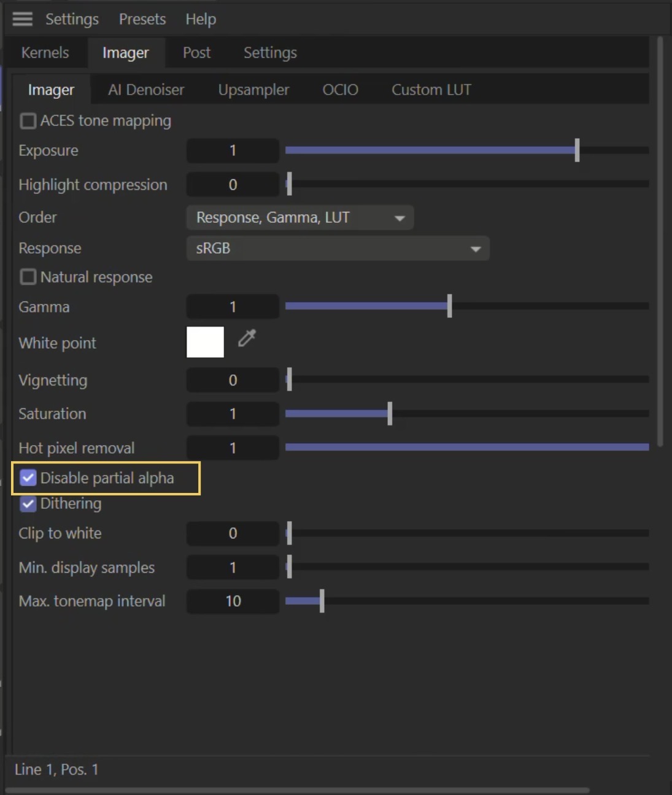Enable ACES tone mapping checkbox

28,121
